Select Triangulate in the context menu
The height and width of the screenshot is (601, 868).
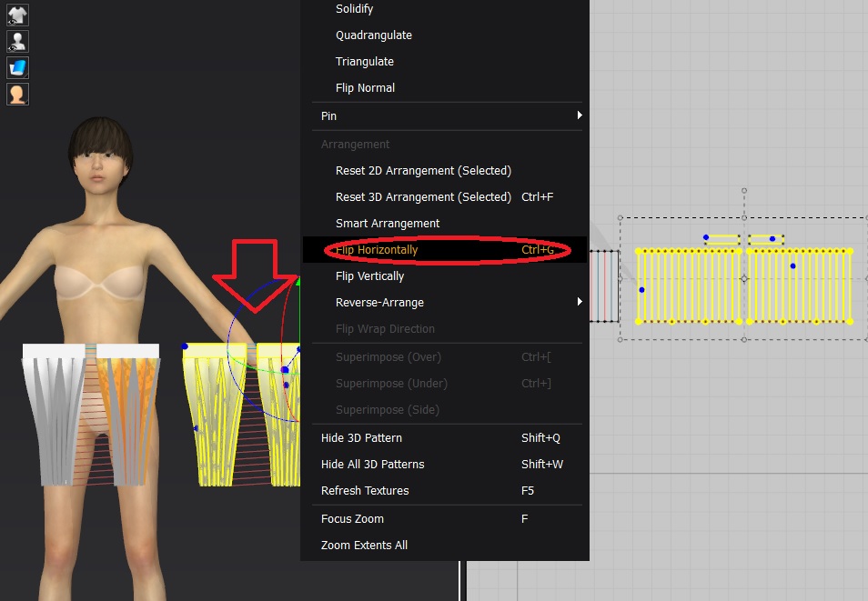[x=364, y=62]
